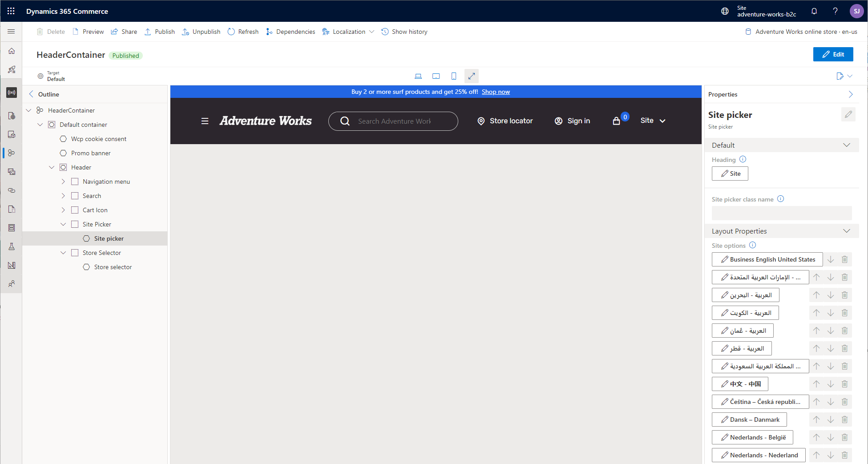
Task: Click the Edit button
Action: 833,54
